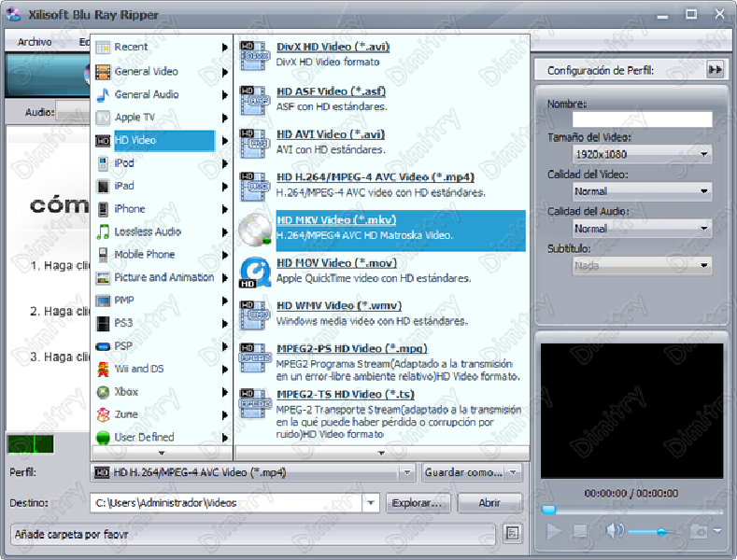Open Wii and DS category
Viewport: 737px width, 560px height.
point(162,369)
